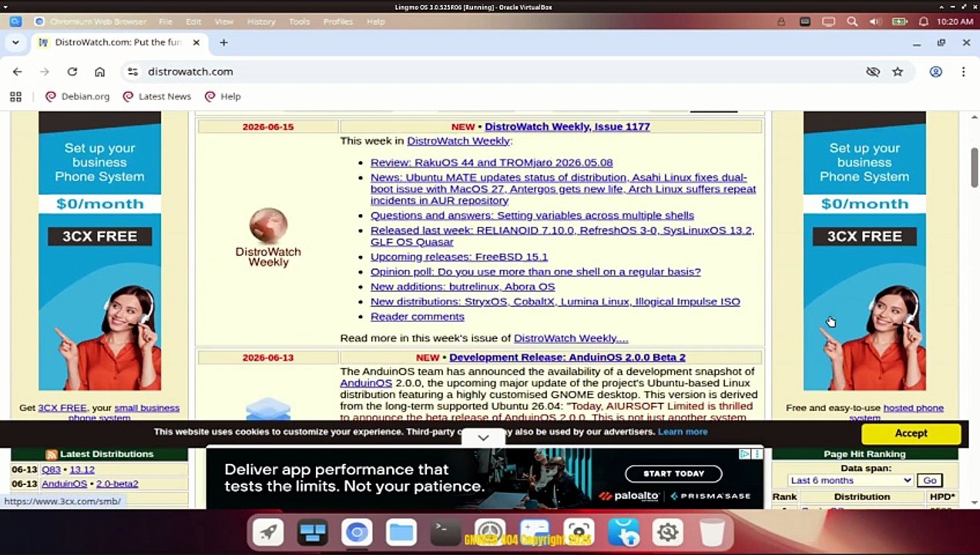The height and width of the screenshot is (555, 980).
Task: Accept the cookie notice
Action: point(911,433)
